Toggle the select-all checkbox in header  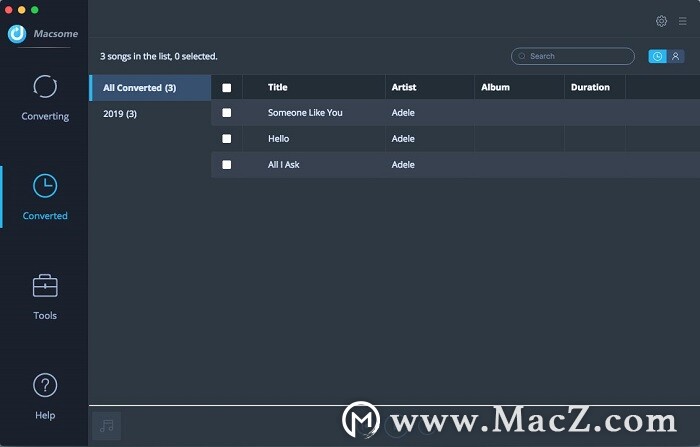tap(227, 88)
